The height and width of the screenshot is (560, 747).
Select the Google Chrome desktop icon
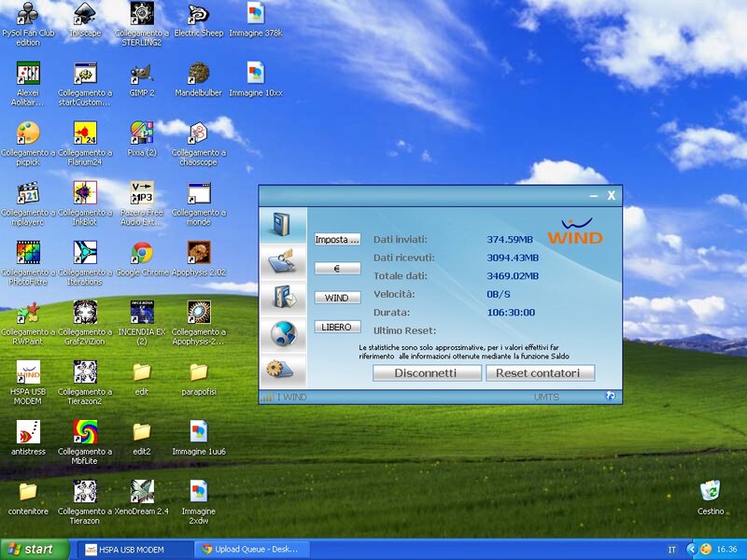[142, 259]
